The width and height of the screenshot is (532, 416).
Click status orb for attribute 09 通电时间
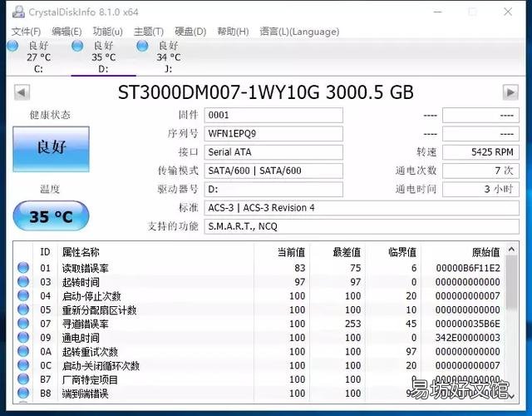[x=23, y=337]
